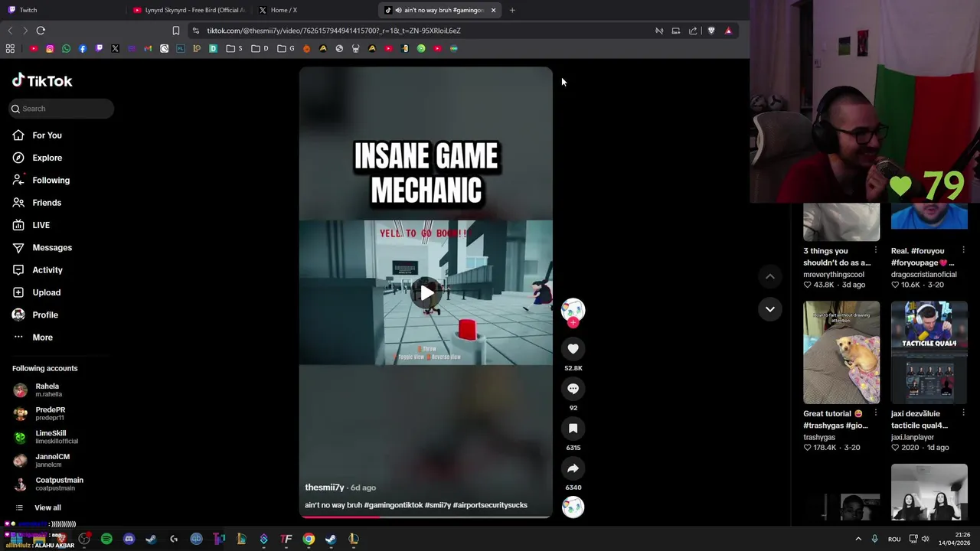Open the Friends page
Screen dimensions: 980x551
pyautogui.click(x=37, y=203)
